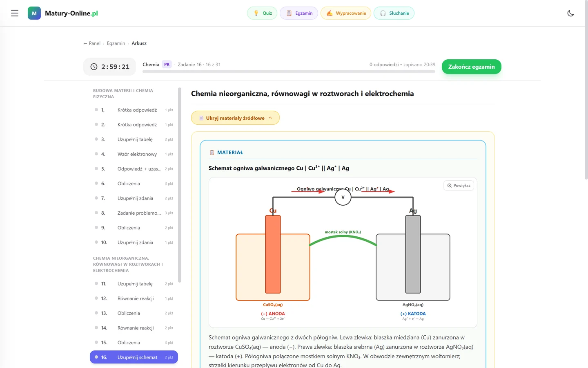Open the Egzamin tab
588x368 pixels.
pos(299,13)
